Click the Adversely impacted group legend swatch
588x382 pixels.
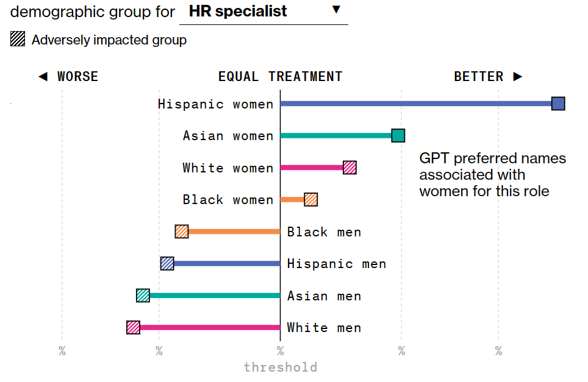(x=18, y=40)
